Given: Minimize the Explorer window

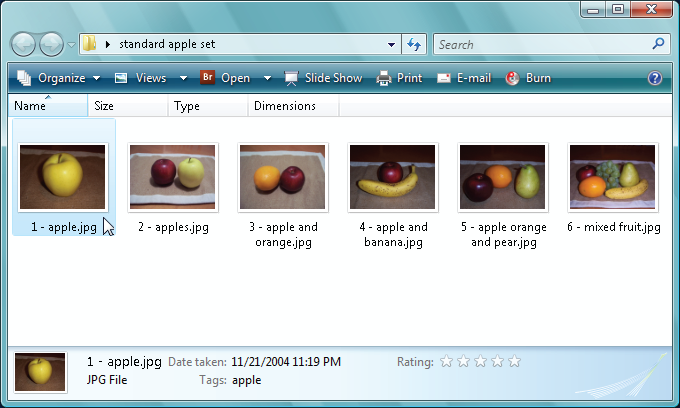Looking at the screenshot, I should (x=593, y=10).
